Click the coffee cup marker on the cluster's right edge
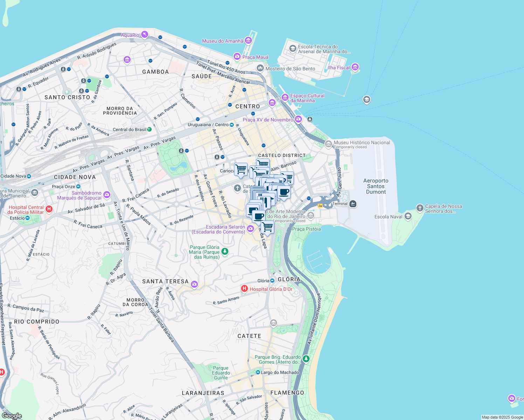The width and height of the screenshot is (524, 420). pos(284,193)
